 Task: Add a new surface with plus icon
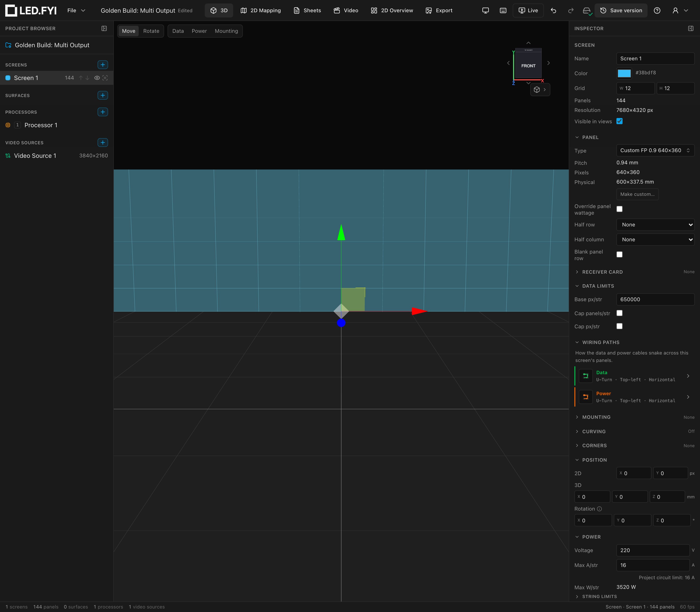point(103,95)
